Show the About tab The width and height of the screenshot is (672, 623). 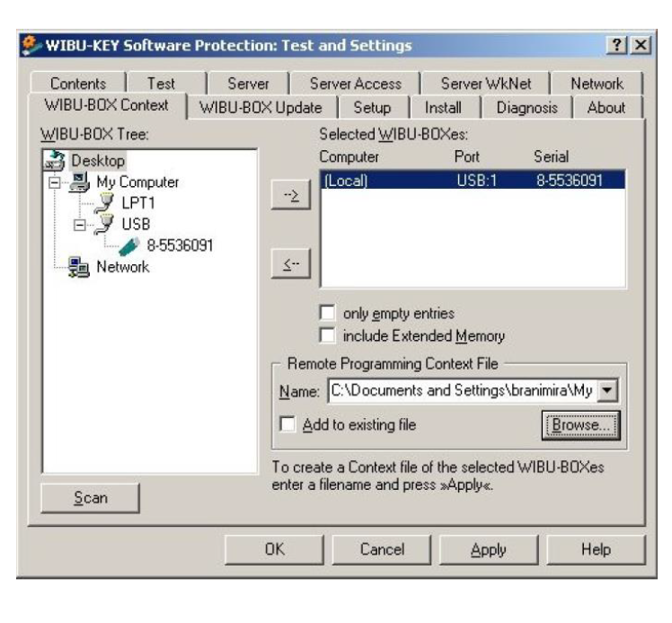click(x=606, y=107)
